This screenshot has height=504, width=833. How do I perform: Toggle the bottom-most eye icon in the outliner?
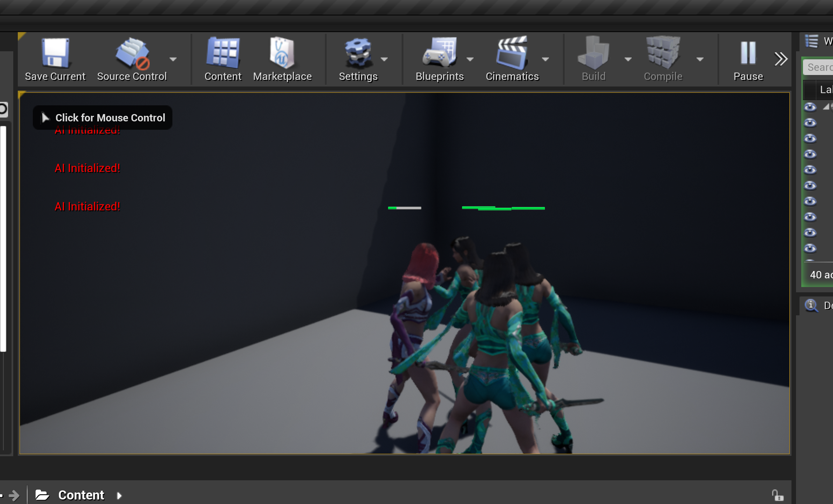810,248
